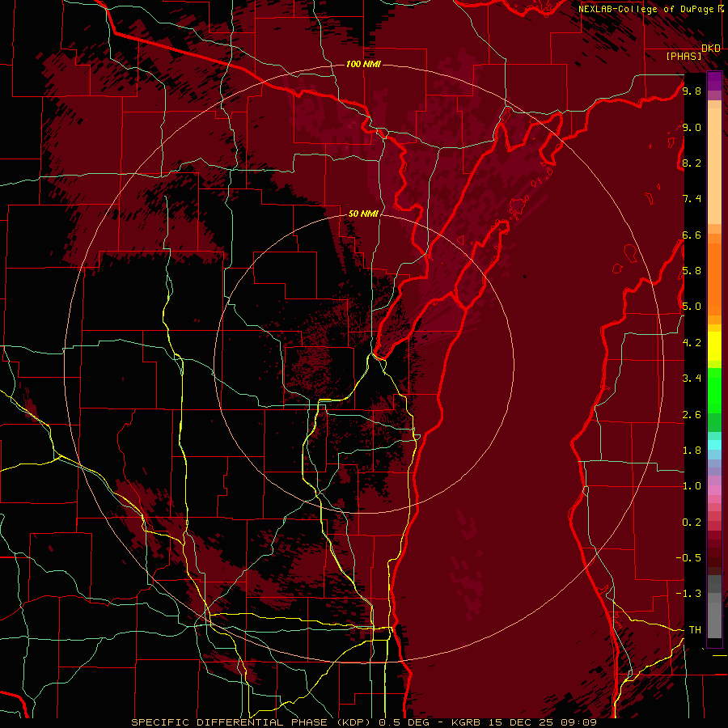Screen dimensions: 728x728
Task: Pick the light peach color bar segment
Action: 714,166
